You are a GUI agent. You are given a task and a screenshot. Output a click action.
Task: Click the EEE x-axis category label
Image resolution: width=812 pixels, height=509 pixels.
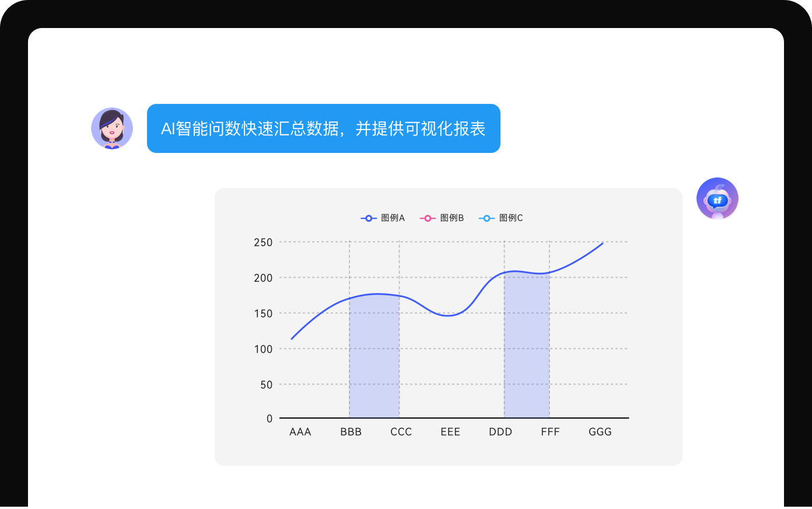point(450,432)
